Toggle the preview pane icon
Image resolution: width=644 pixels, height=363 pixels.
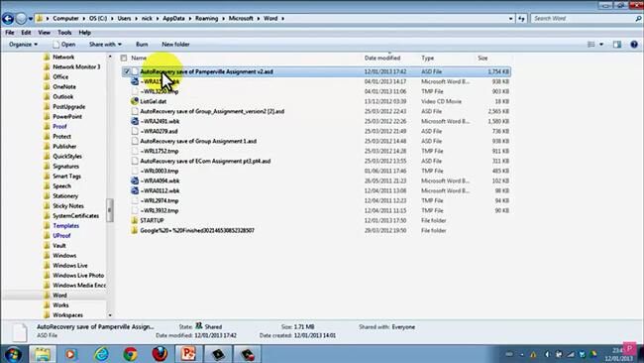point(617,45)
